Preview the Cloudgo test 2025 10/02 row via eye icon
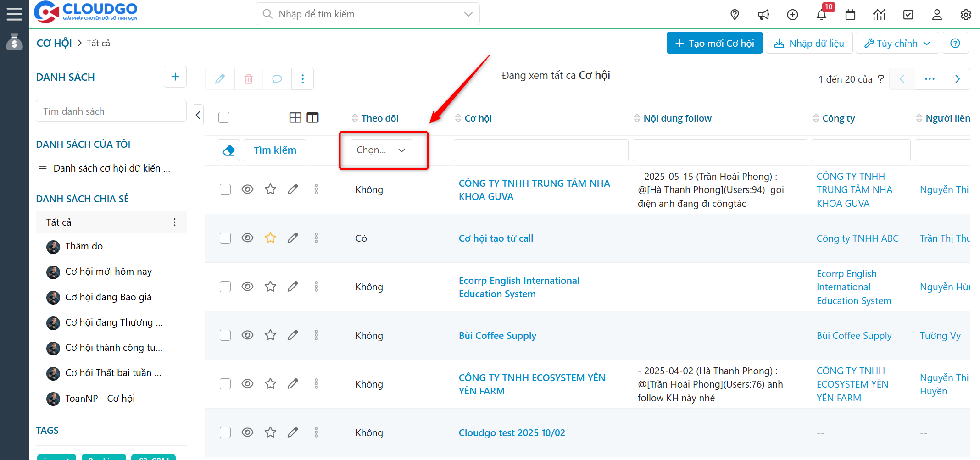 coord(247,432)
